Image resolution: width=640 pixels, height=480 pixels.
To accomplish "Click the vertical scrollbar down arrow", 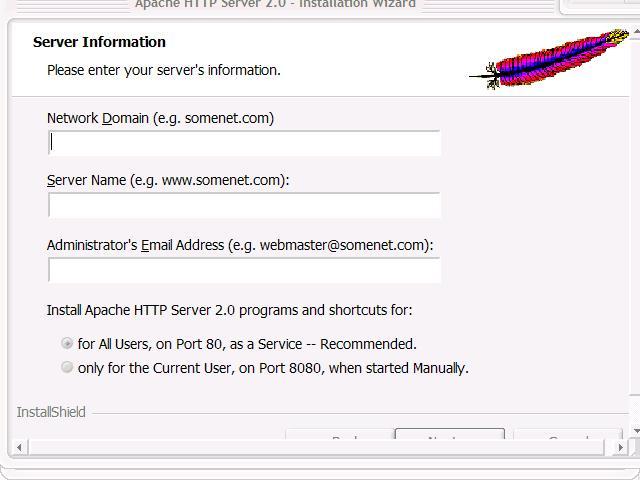I will click(x=636, y=431).
